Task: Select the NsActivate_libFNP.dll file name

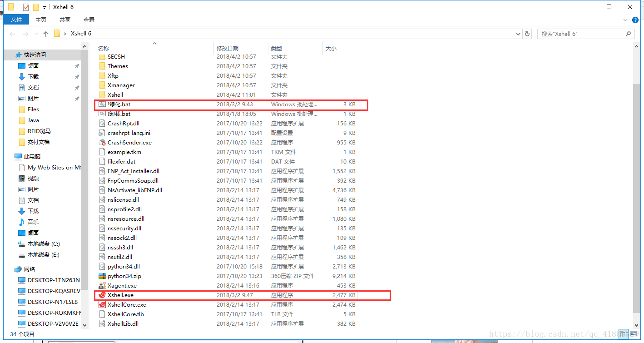Action: click(135, 190)
